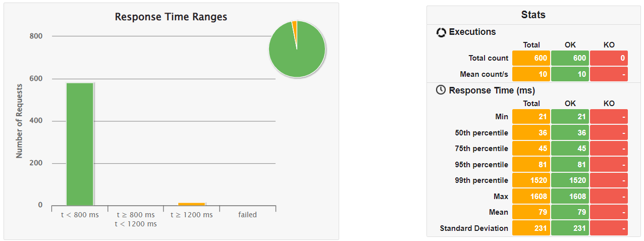Click the orange slice of the pie chart

click(295, 24)
